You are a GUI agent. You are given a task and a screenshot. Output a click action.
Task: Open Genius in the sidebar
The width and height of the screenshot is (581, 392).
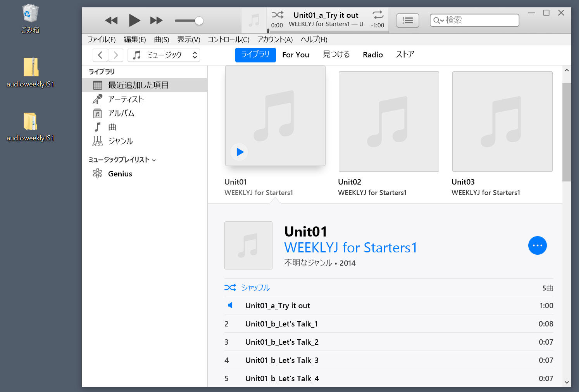click(x=145, y=174)
